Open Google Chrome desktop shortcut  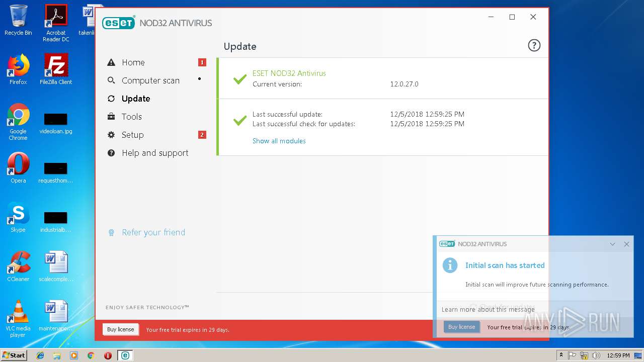tap(18, 122)
